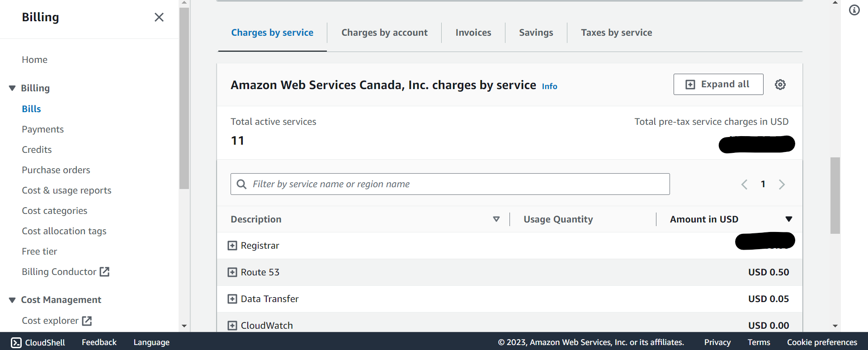868x350 pixels.
Task: Open Purchase orders page
Action: point(56,170)
